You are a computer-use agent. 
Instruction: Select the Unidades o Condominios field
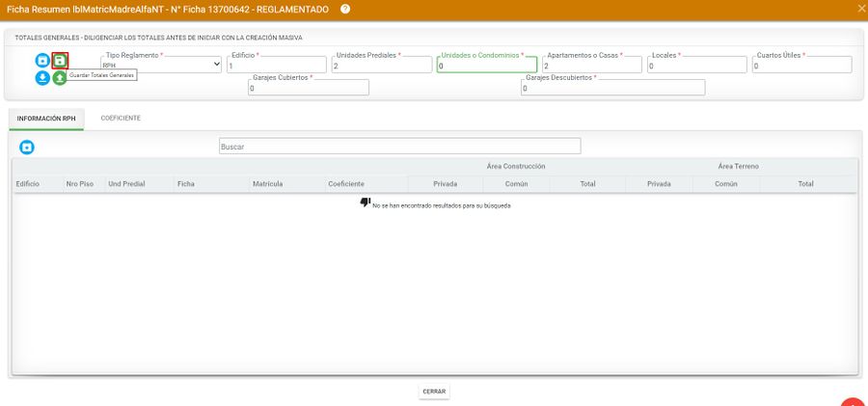coord(486,66)
